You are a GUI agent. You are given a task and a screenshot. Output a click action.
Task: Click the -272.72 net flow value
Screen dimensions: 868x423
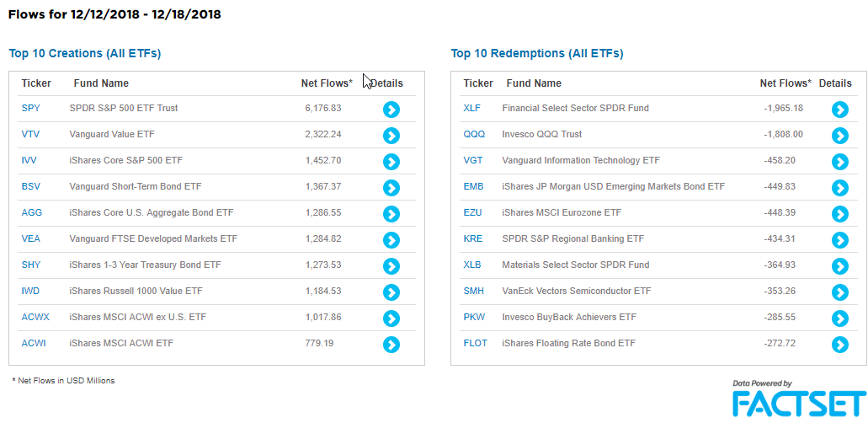click(x=780, y=343)
